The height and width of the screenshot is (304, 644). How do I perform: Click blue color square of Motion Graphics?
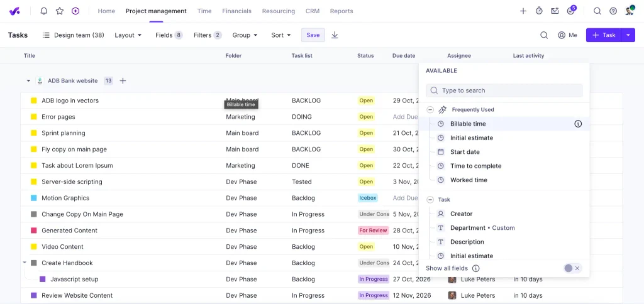point(34,198)
